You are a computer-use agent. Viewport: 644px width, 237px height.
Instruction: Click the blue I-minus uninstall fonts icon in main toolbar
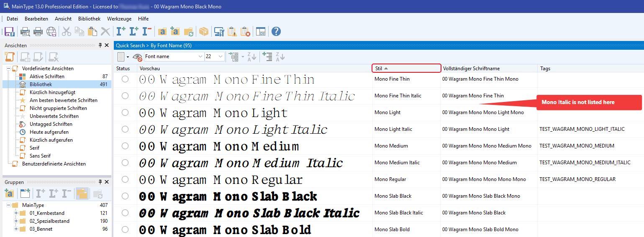146,31
